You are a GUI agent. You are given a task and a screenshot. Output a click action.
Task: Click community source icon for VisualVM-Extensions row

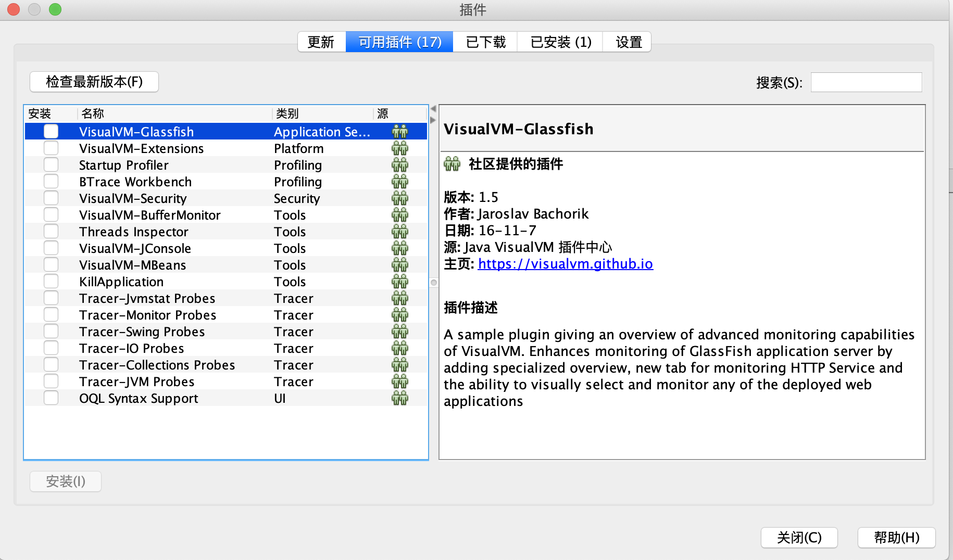point(400,148)
